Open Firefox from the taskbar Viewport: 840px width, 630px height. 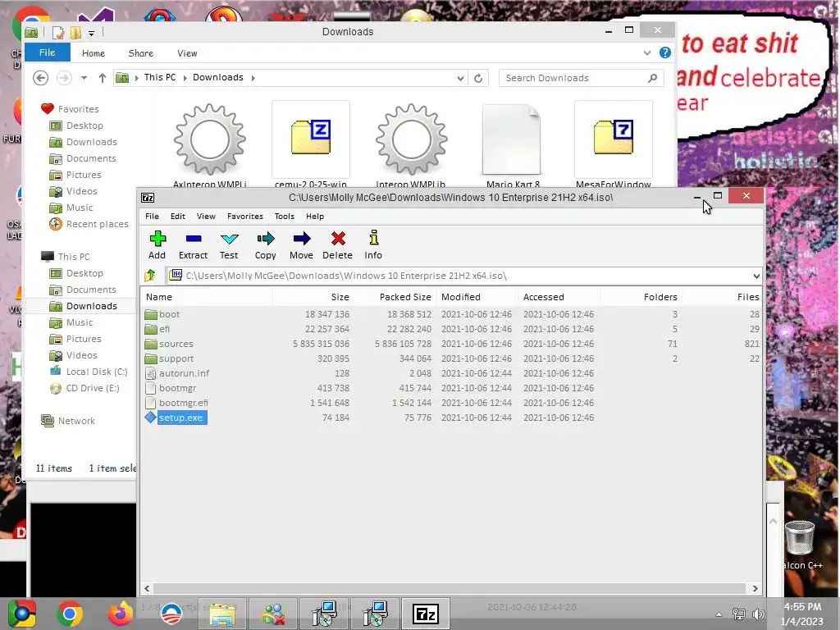(x=121, y=614)
